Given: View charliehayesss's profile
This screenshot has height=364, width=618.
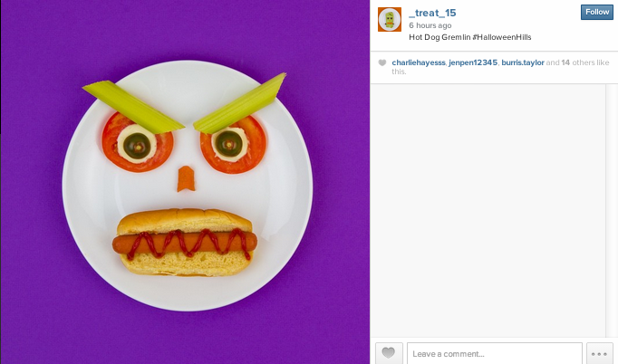Looking at the screenshot, I should click(418, 62).
